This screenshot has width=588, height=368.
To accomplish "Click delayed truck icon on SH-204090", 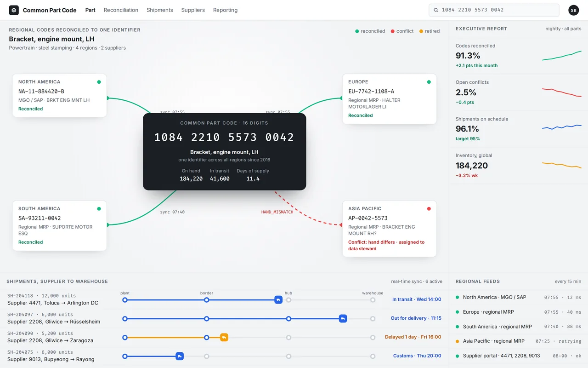I will [224, 337].
